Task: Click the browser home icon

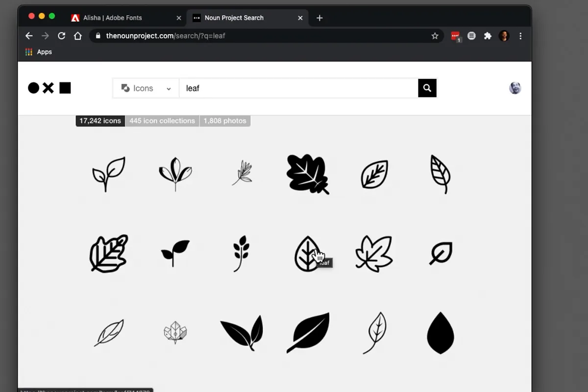Action: 78,35
